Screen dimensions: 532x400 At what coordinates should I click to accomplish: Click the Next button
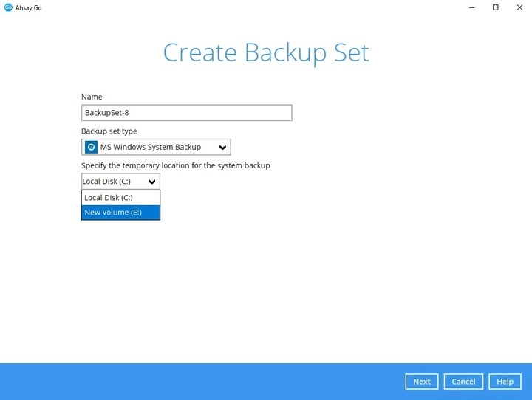point(422,382)
